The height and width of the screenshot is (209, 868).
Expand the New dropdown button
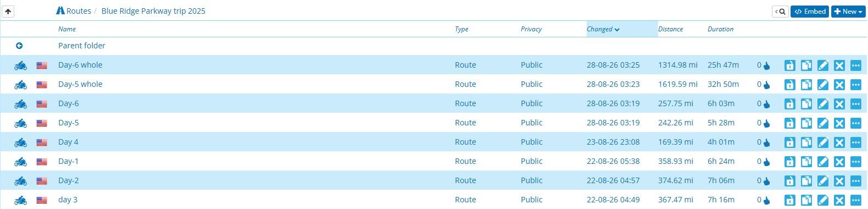pyautogui.click(x=848, y=11)
